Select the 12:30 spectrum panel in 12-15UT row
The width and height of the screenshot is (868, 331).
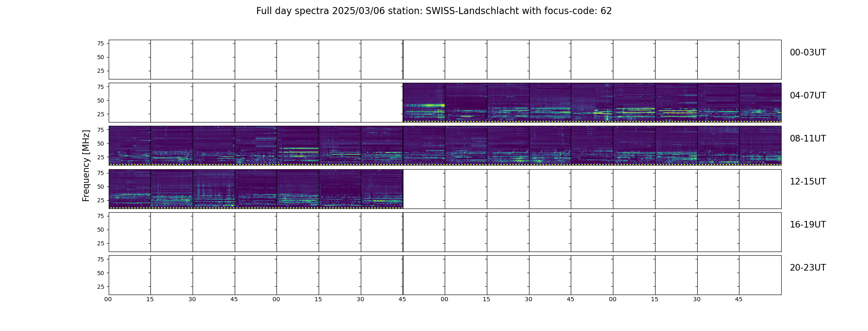click(x=214, y=189)
